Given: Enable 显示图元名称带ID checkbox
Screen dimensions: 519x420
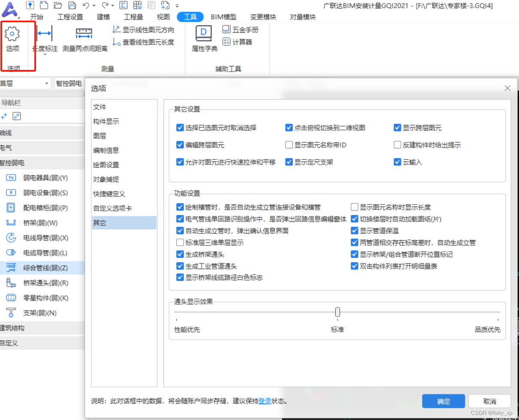Looking at the screenshot, I should tap(289, 145).
